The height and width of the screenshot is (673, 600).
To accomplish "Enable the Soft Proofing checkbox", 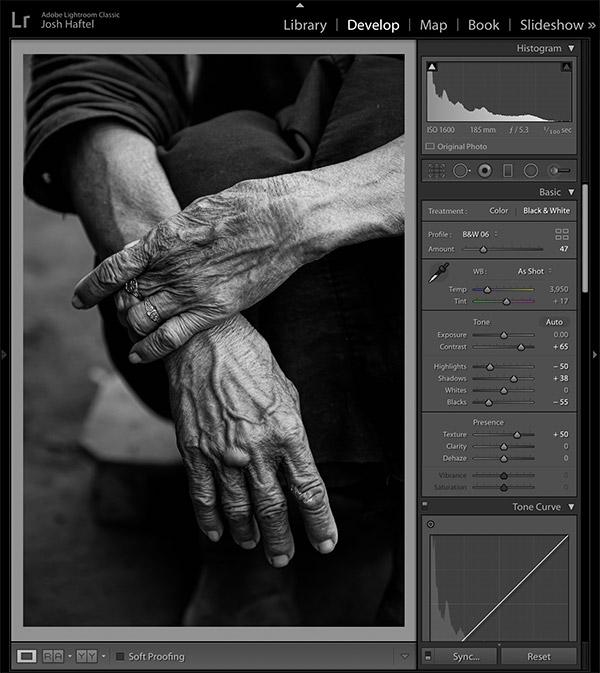I will point(120,656).
